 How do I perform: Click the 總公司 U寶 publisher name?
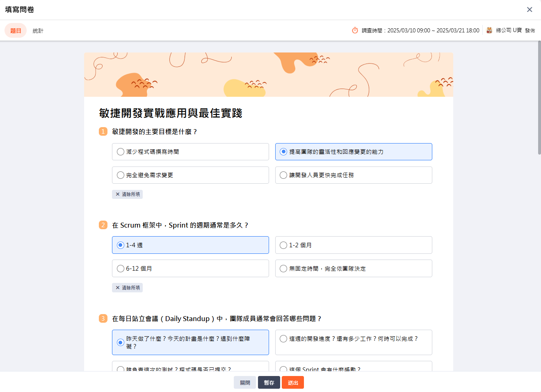point(509,30)
